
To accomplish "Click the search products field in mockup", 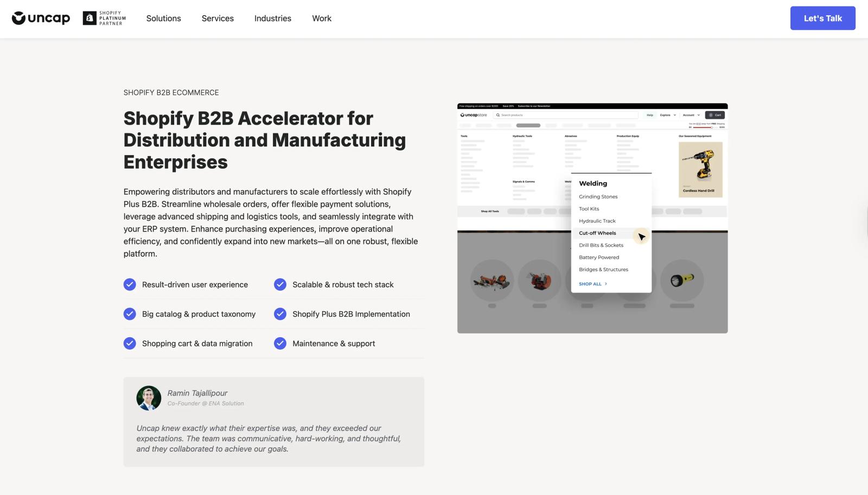I will (565, 115).
